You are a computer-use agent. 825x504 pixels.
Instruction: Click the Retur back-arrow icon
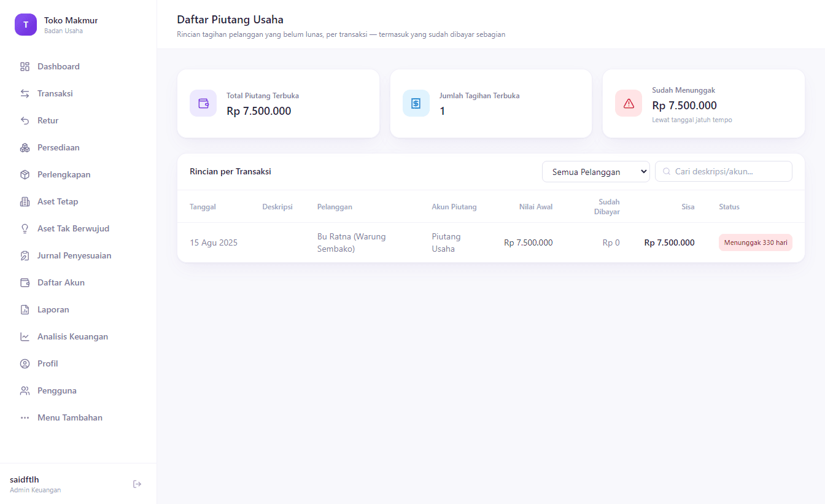25,120
